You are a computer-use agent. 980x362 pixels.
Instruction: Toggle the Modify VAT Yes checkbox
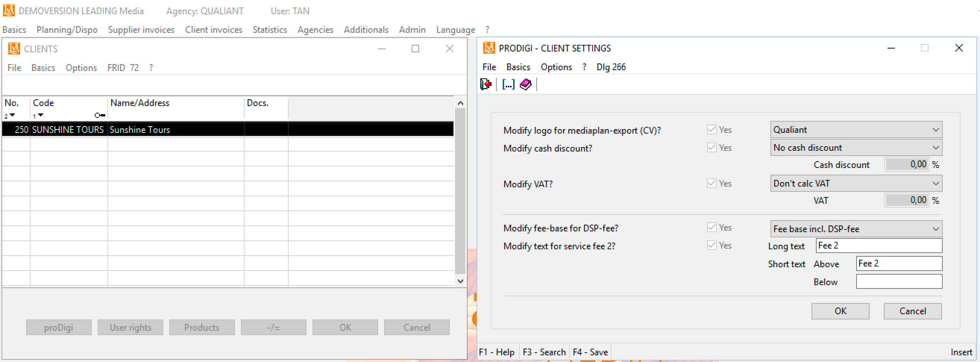pyautogui.click(x=712, y=184)
